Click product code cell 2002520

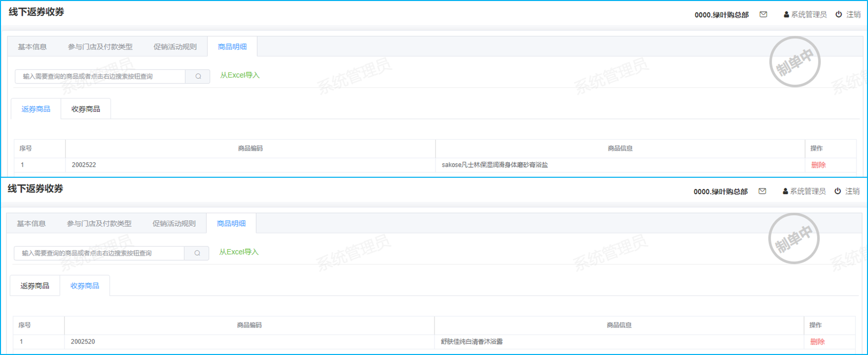pyautogui.click(x=249, y=342)
